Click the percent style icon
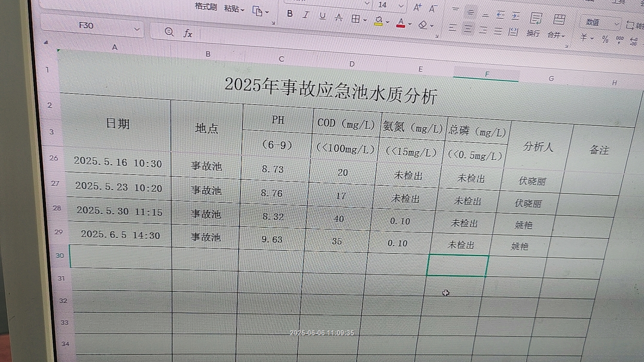 click(x=605, y=39)
